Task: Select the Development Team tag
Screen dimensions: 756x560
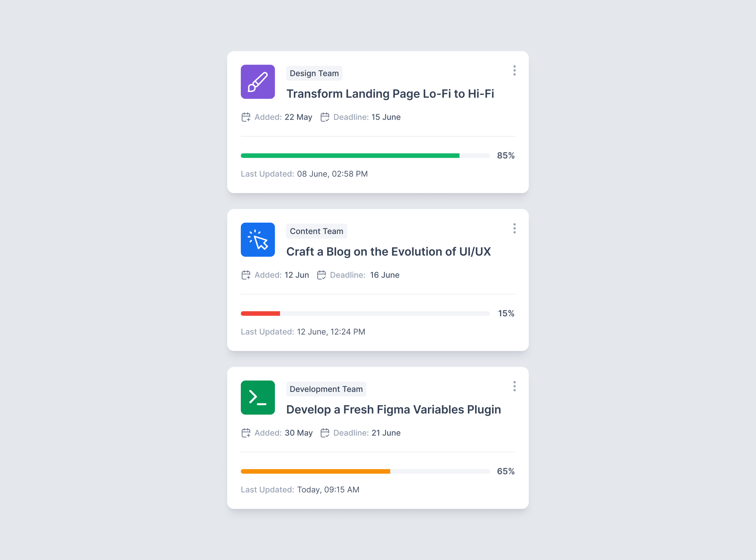Action: [x=326, y=389]
